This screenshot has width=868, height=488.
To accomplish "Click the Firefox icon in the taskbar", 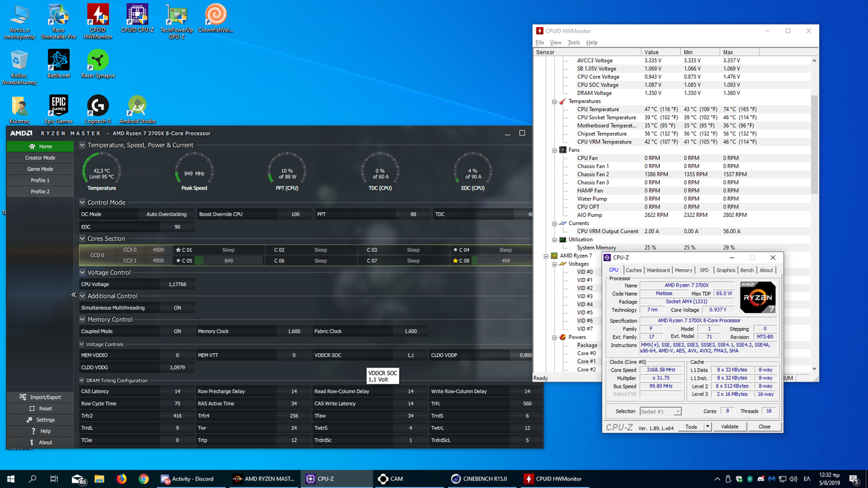I will click(x=121, y=479).
